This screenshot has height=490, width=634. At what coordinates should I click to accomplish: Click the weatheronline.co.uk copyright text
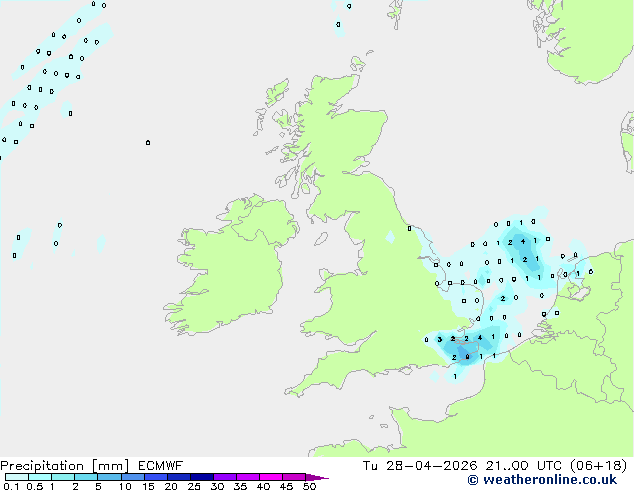point(542,480)
